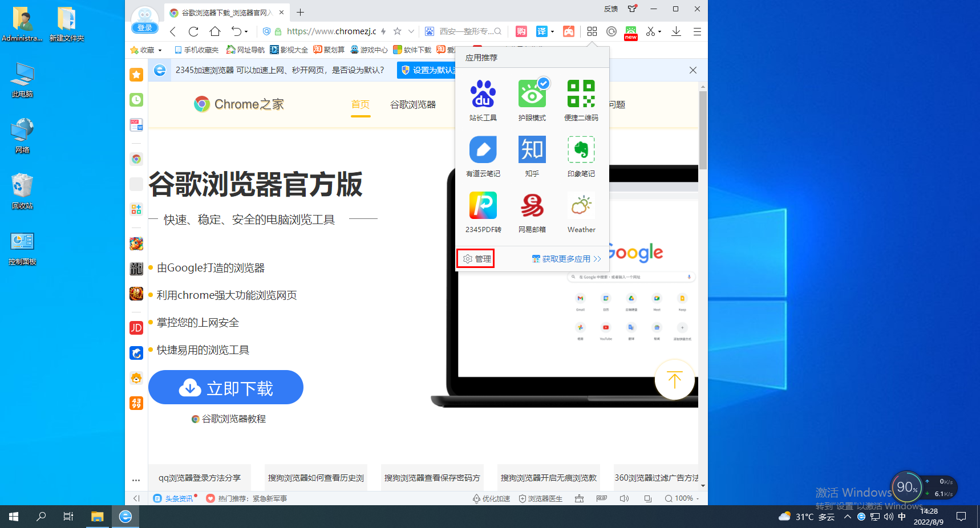Open the game controller toolbar icon
The width and height of the screenshot is (980, 528).
[x=569, y=31]
